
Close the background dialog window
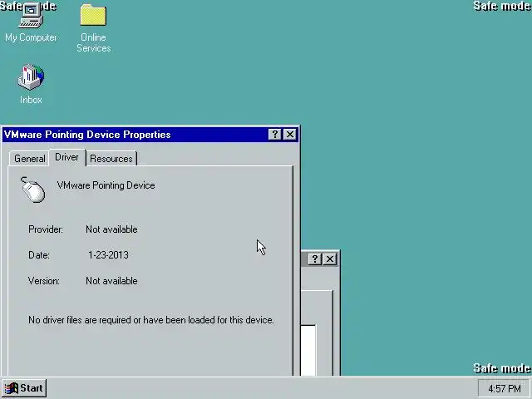coord(330,259)
